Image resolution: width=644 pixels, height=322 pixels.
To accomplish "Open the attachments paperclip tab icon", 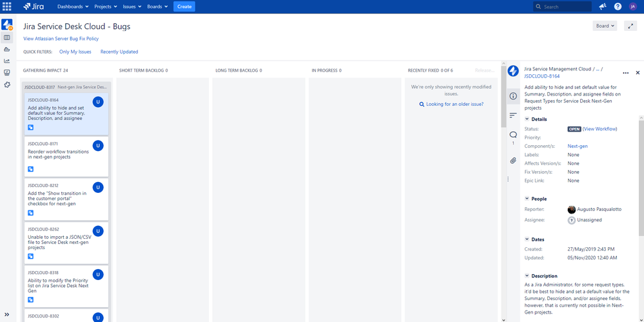I will pos(513,161).
